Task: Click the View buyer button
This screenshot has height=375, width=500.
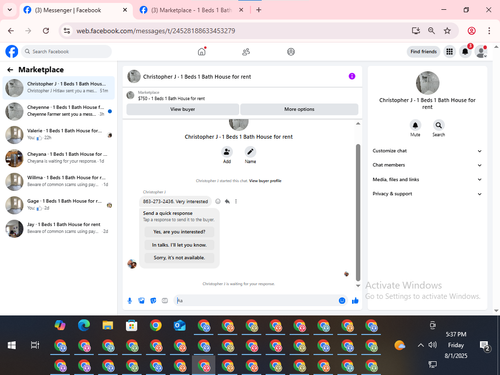Action: (183, 109)
